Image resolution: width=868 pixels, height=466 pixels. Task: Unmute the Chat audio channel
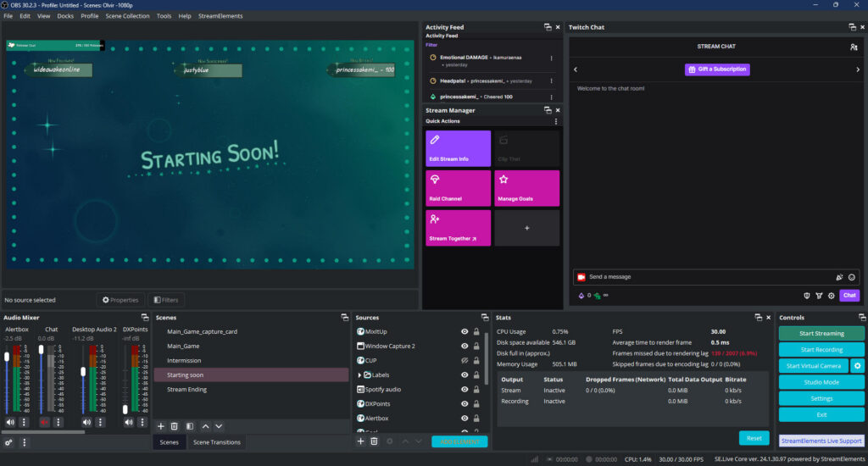[x=44, y=422]
